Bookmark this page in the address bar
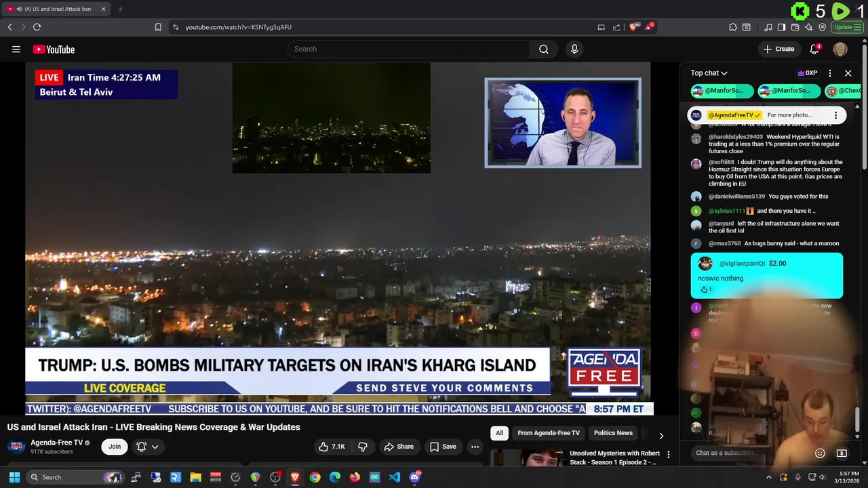 [158, 27]
